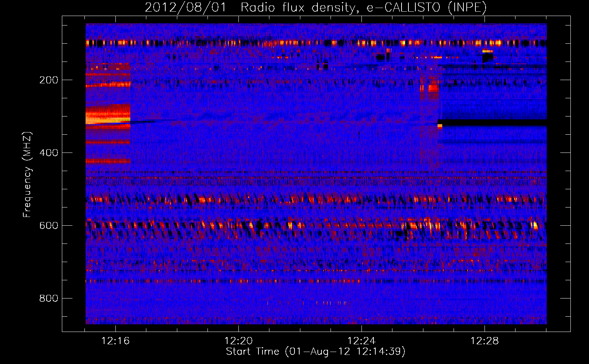Image resolution: width=589 pixels, height=364 pixels.
Task: Click the "600" frequency tick label
Action: [x=49, y=226]
